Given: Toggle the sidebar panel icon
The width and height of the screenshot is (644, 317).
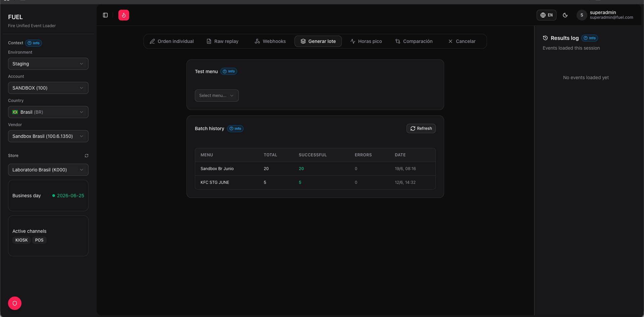Looking at the screenshot, I should click(105, 15).
